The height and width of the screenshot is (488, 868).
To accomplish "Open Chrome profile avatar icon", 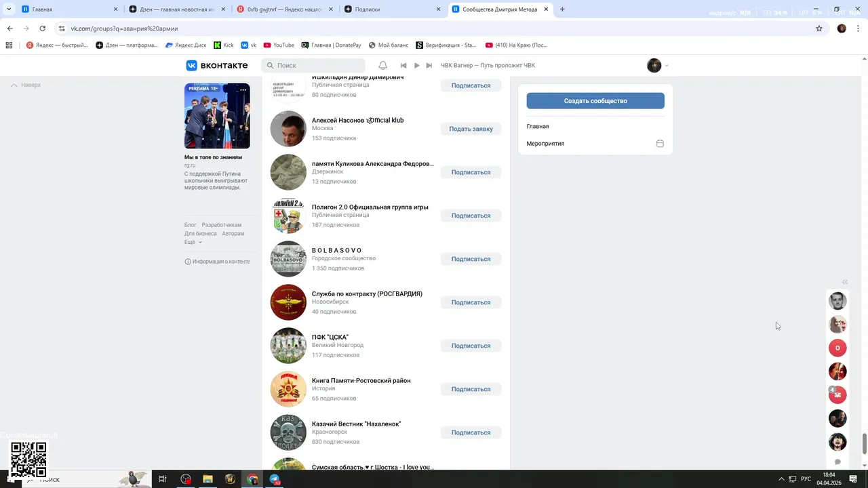I will pos(842,28).
